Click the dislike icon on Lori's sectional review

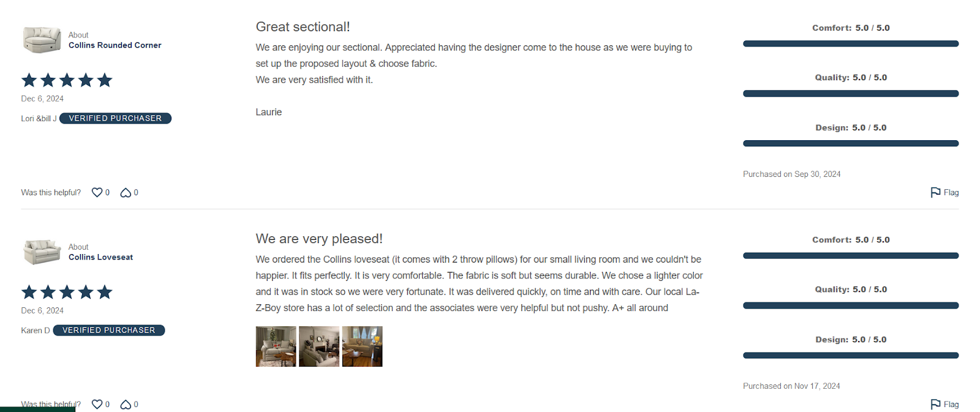click(x=126, y=193)
